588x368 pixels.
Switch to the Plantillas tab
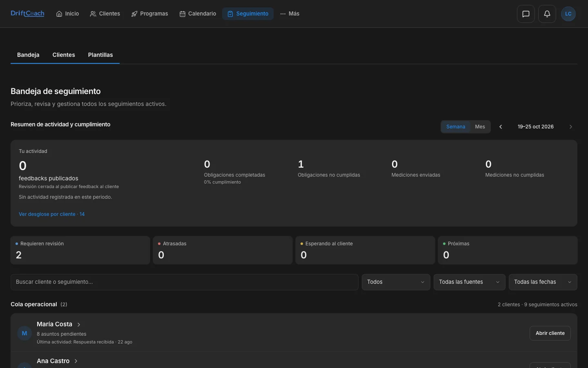click(x=100, y=55)
